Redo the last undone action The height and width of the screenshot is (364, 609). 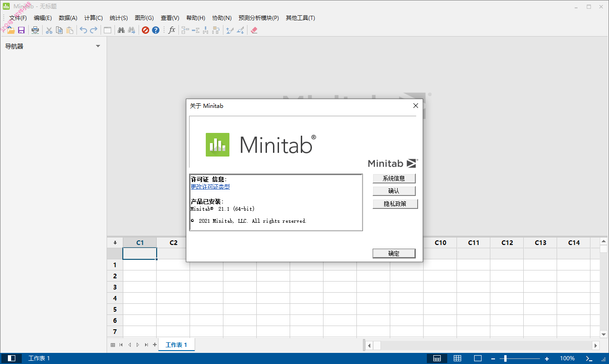(x=94, y=30)
